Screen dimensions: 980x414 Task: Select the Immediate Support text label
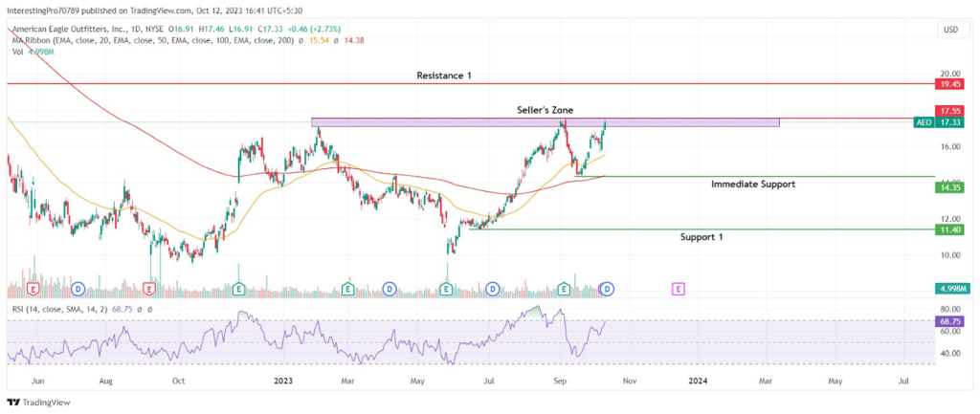pos(753,185)
